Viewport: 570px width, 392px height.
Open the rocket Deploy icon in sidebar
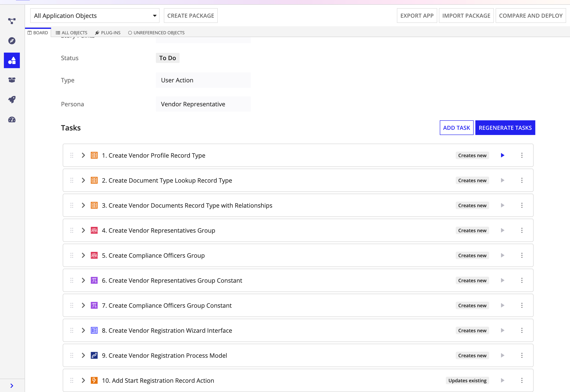[12, 100]
